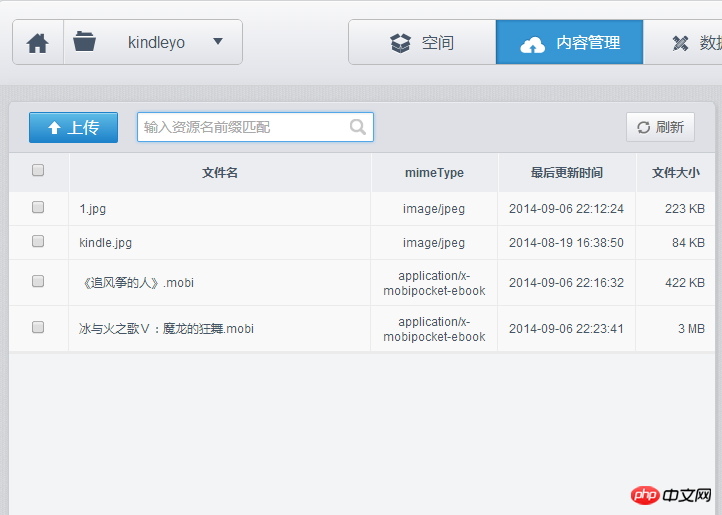Switch to the 空间 tab

[x=422, y=42]
